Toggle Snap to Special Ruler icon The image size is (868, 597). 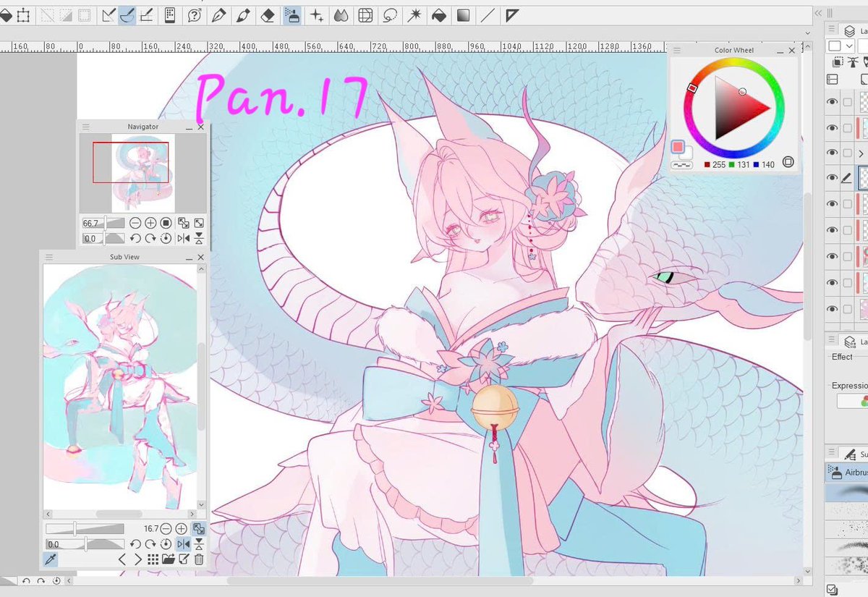coord(127,14)
